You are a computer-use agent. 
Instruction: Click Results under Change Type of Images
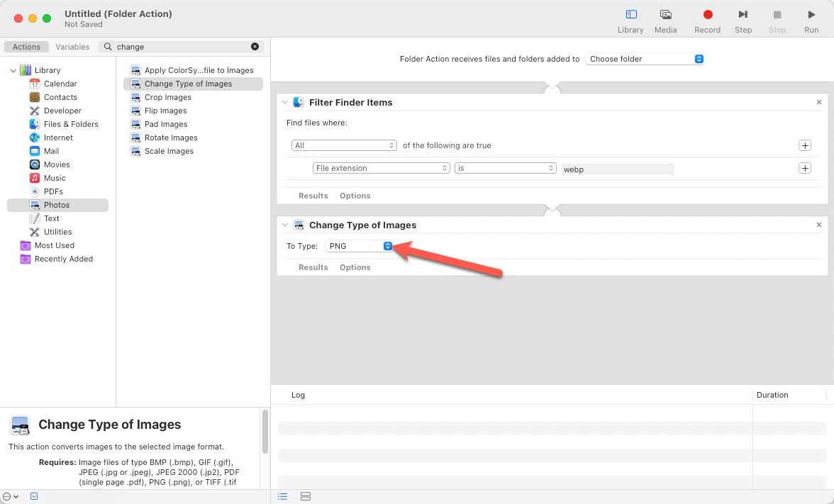[x=313, y=267]
